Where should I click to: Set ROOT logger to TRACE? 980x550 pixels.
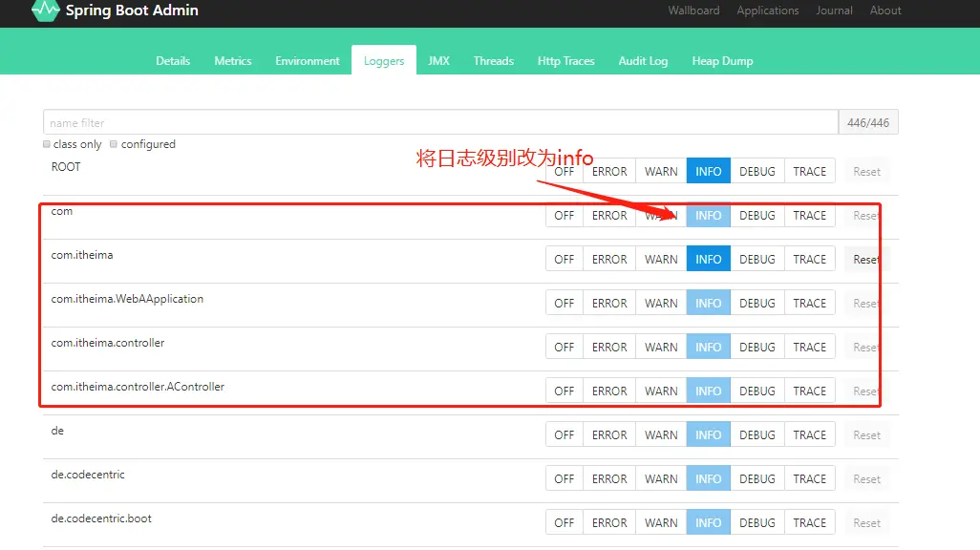pyautogui.click(x=809, y=171)
